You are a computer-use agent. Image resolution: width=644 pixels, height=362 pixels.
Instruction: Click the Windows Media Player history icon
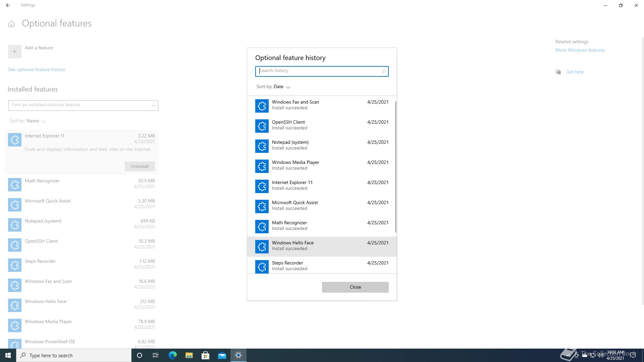[262, 166]
